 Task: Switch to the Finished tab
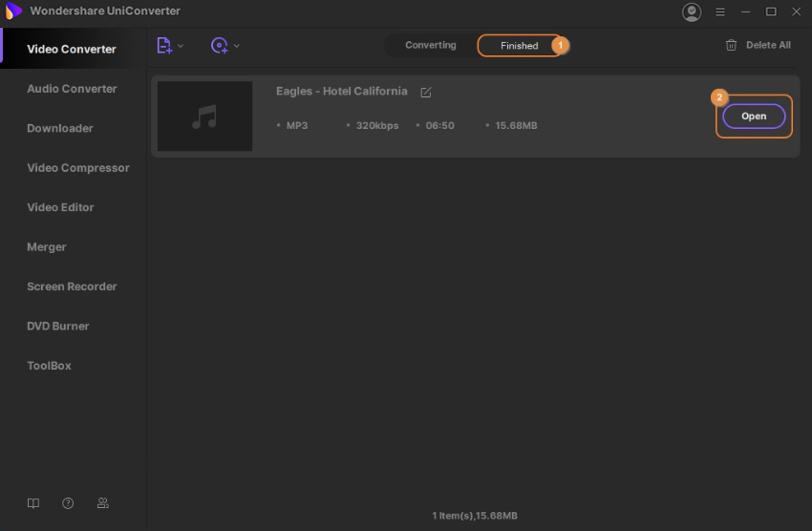(519, 45)
